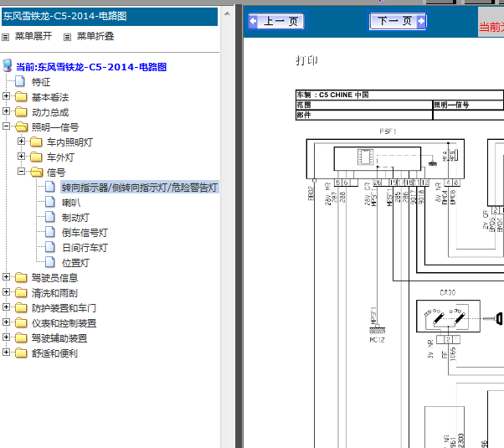504x448 pixels.
Task: Expand the 舒适和便利 folder
Action: point(6,353)
